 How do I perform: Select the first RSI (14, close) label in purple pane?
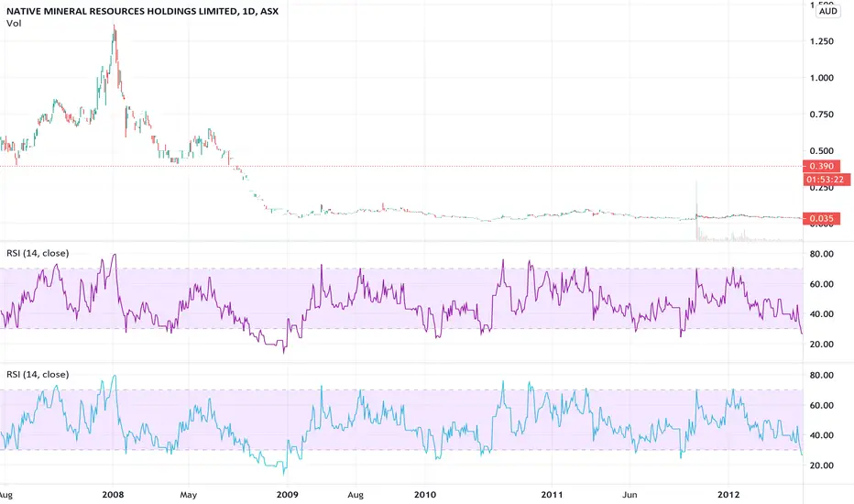tap(38, 253)
